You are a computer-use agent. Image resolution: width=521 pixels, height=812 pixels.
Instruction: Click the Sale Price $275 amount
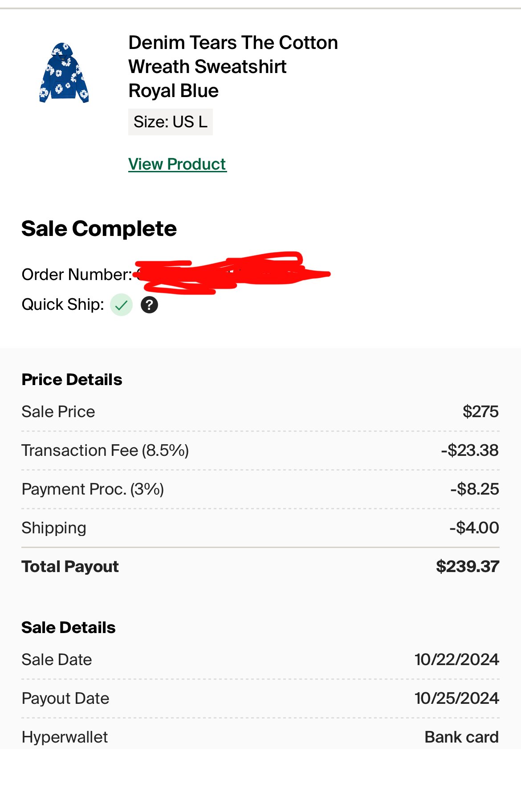480,412
